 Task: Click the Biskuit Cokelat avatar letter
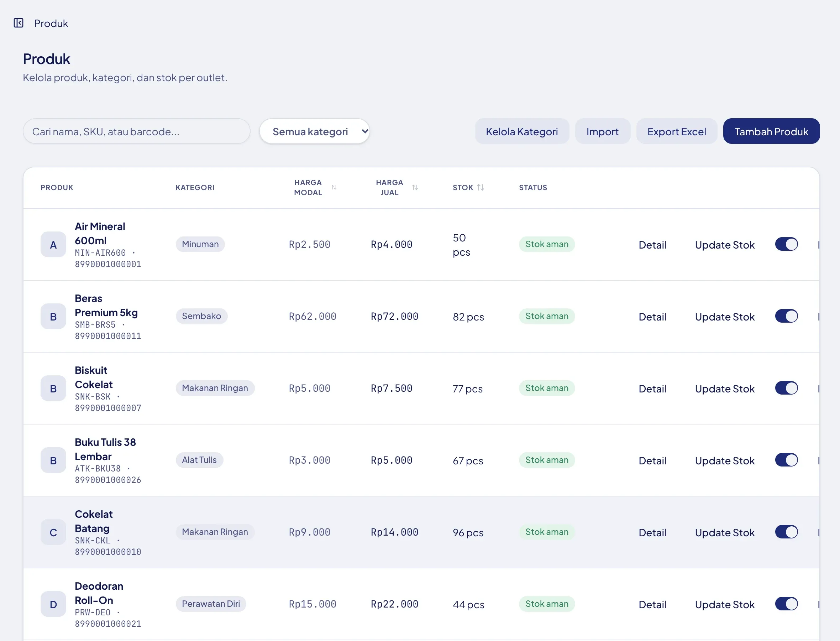tap(53, 389)
